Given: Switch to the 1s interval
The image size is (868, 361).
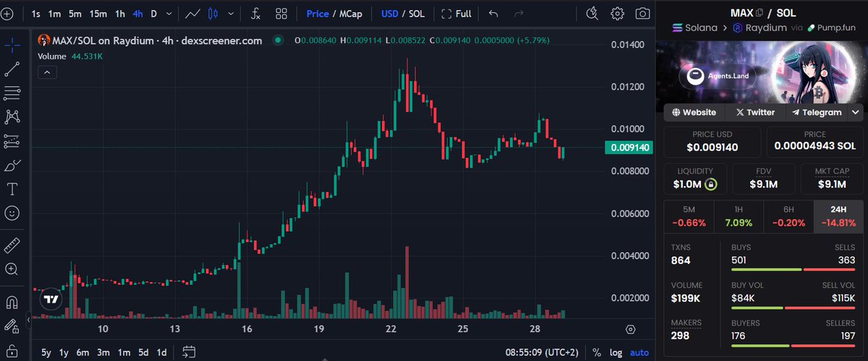Looking at the screenshot, I should [x=36, y=14].
